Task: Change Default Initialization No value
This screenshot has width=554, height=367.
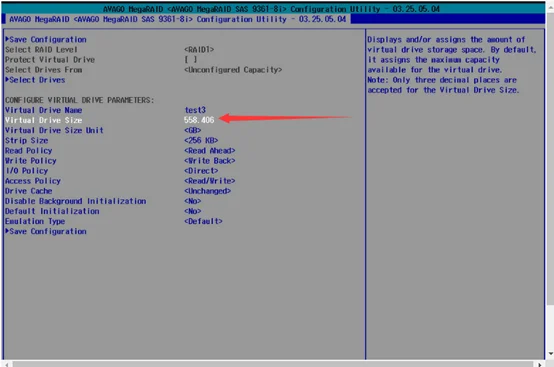Action: click(193, 211)
